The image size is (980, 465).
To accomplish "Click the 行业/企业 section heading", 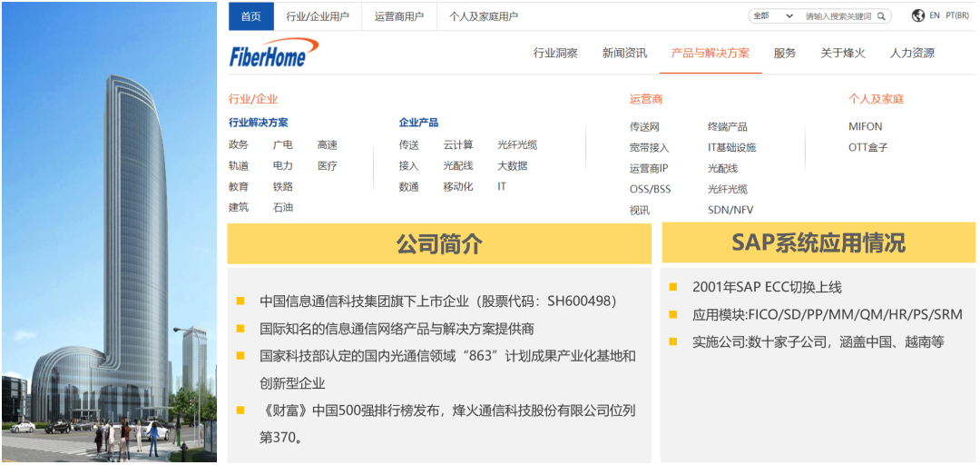I will click(x=253, y=99).
